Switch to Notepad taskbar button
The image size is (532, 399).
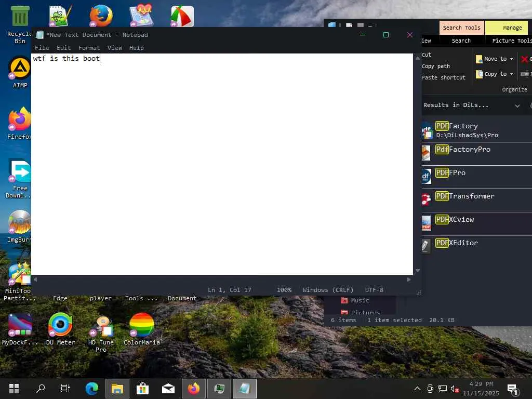click(x=245, y=388)
